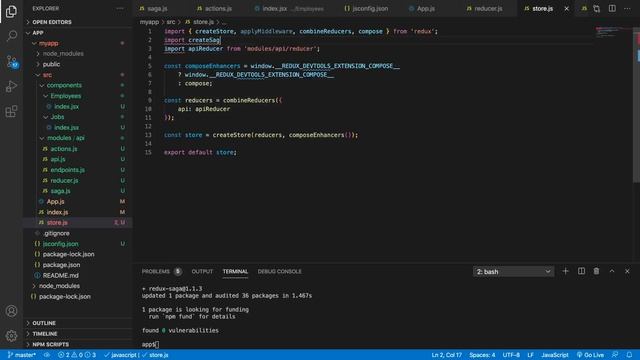Open Explorer more actions ellipsis
Viewport: 640px width, 360px height.
(120, 9)
